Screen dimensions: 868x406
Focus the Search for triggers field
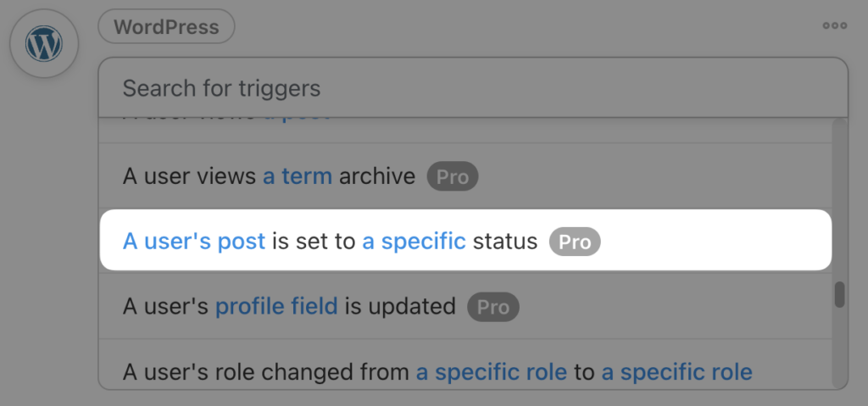click(473, 88)
